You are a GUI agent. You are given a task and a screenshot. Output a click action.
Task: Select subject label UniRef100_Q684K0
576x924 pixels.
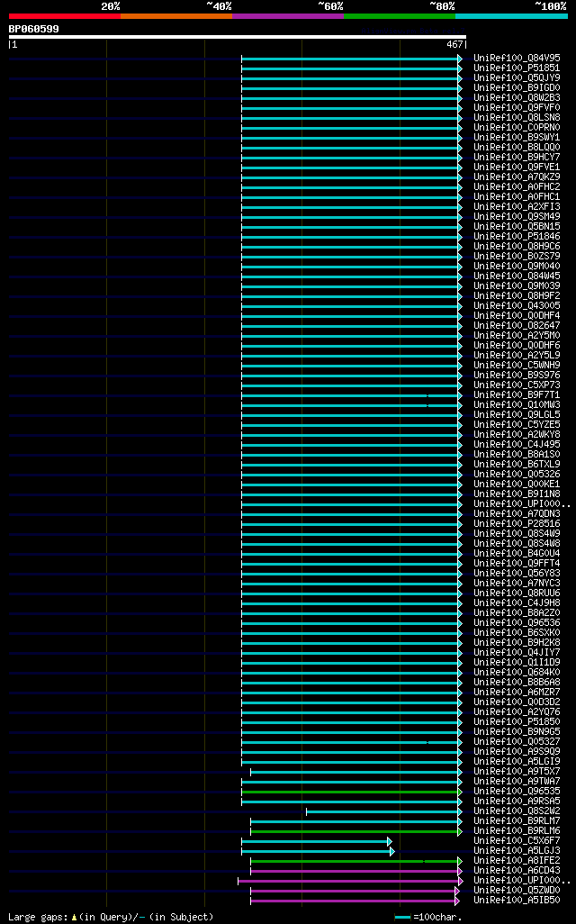coord(517,673)
